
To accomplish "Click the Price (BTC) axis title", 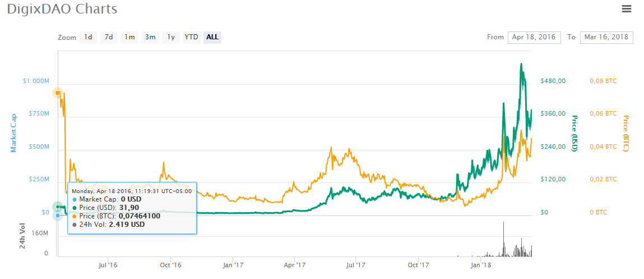I will click(x=626, y=133).
